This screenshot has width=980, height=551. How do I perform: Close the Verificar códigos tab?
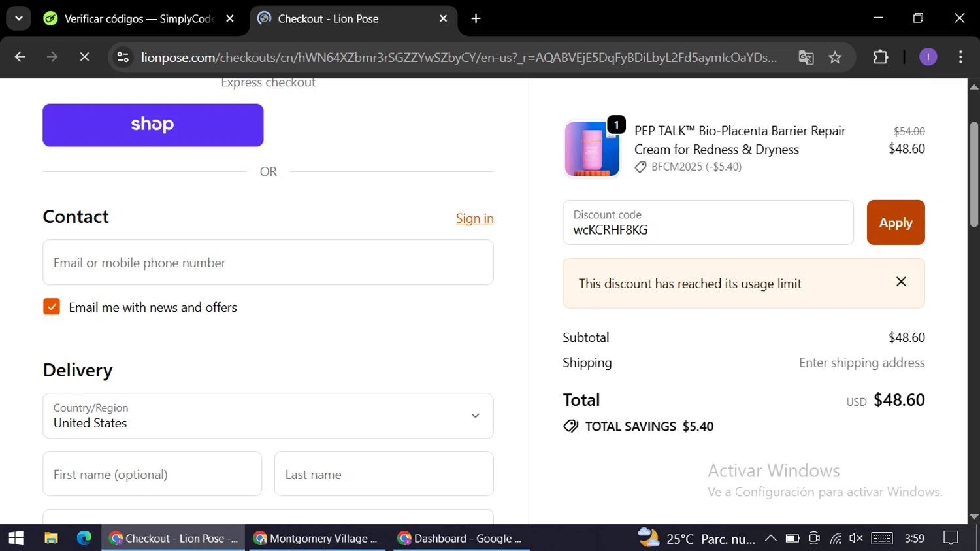230,18
